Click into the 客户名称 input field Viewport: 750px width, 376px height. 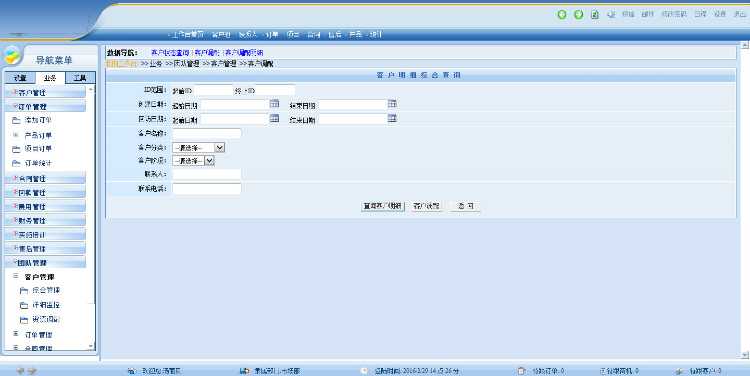click(207, 133)
